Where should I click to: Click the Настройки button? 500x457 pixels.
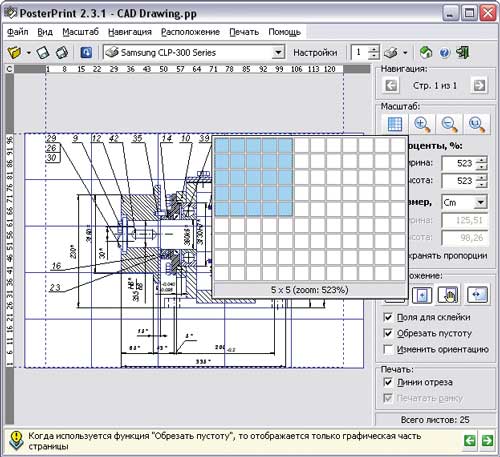[x=315, y=52]
